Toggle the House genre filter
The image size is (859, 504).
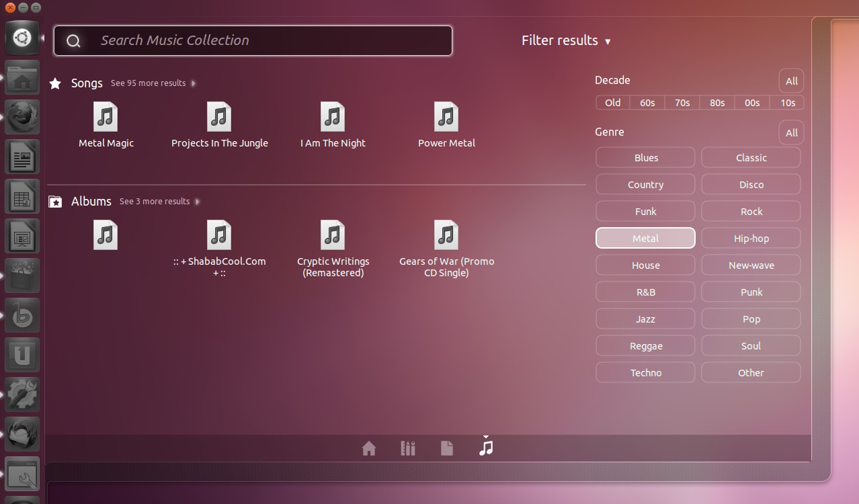click(645, 265)
